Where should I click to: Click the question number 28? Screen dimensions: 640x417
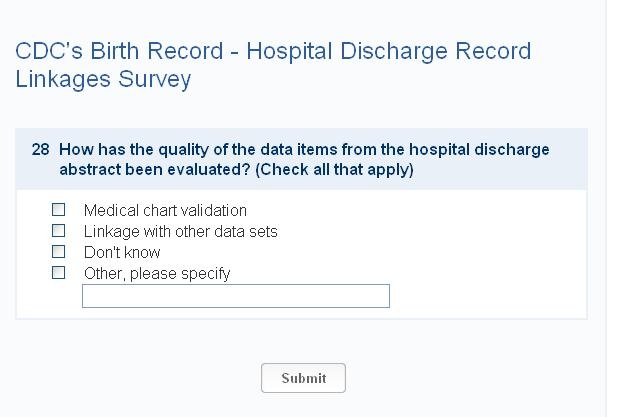click(40, 150)
